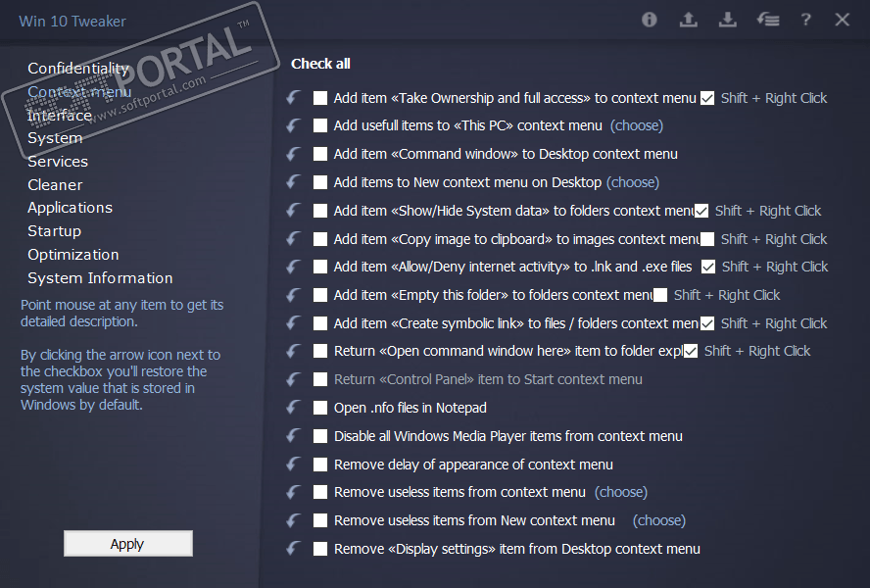Open the Startup section
The image size is (870, 588).
[x=55, y=231]
